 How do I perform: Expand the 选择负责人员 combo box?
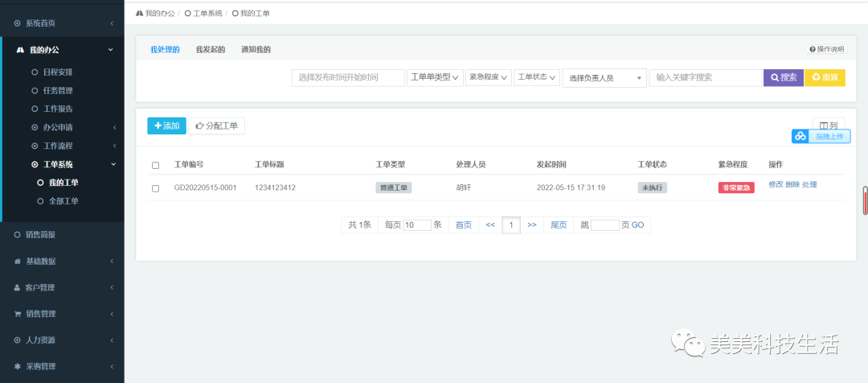(604, 78)
